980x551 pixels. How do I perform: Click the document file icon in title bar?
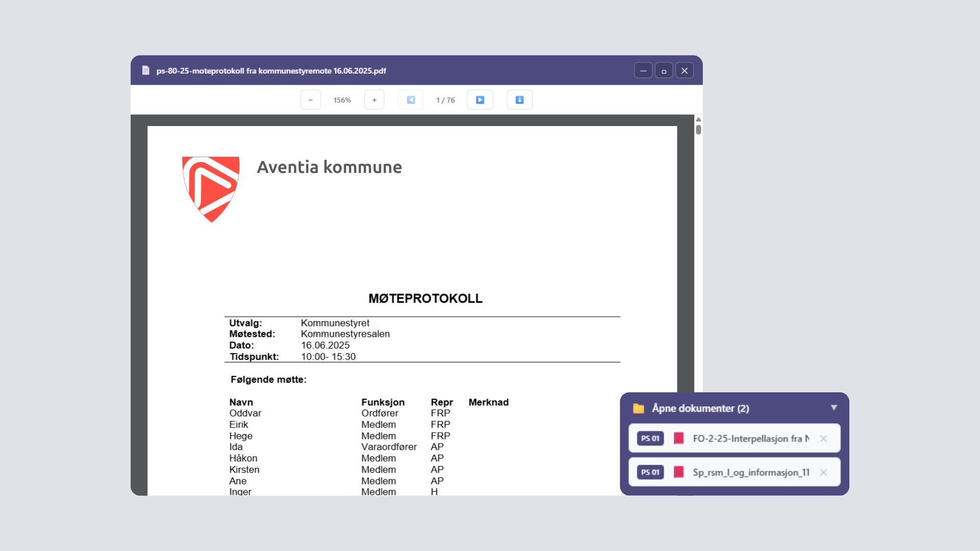[146, 70]
